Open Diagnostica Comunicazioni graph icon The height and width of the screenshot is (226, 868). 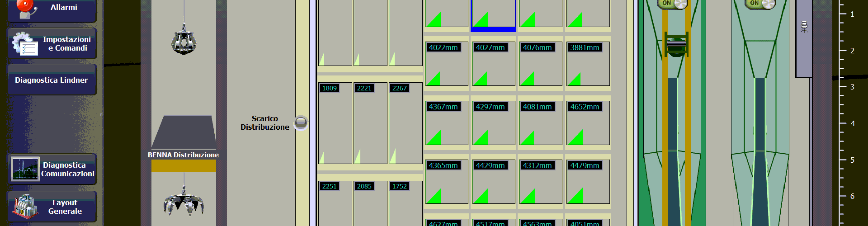[25, 169]
